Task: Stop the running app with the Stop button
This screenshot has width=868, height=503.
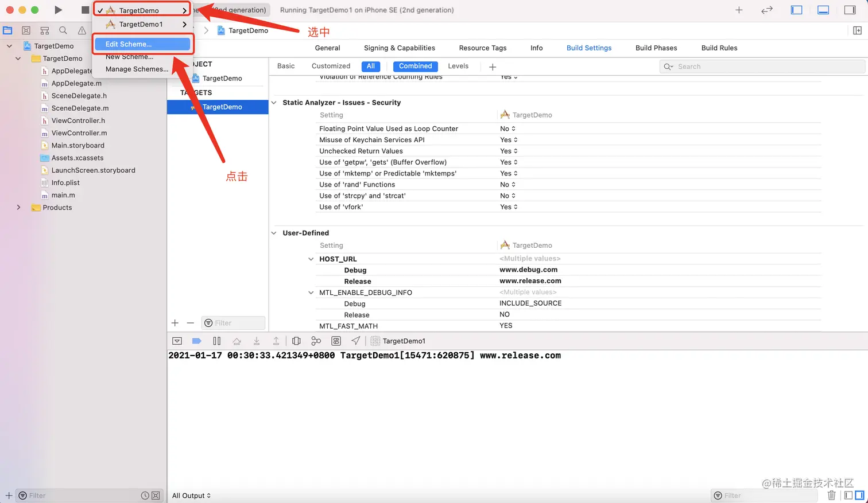Action: coord(85,10)
